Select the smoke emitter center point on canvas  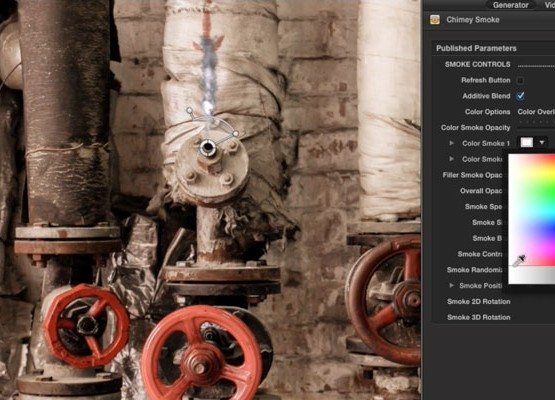[x=207, y=147]
